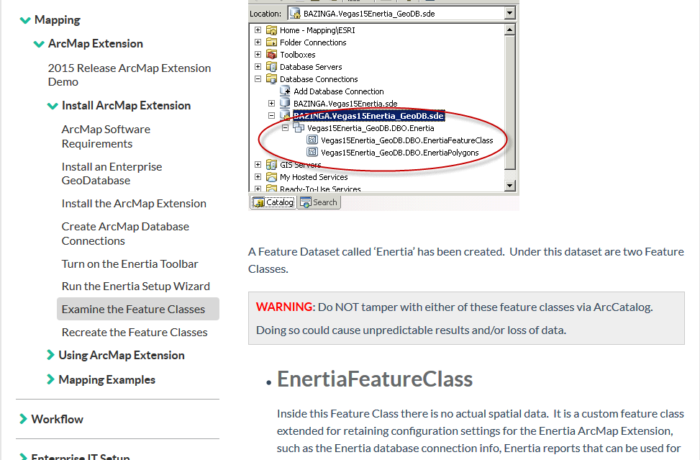The width and height of the screenshot is (700, 460).
Task: Open the Location dropdown arrow
Action: pos(510,13)
